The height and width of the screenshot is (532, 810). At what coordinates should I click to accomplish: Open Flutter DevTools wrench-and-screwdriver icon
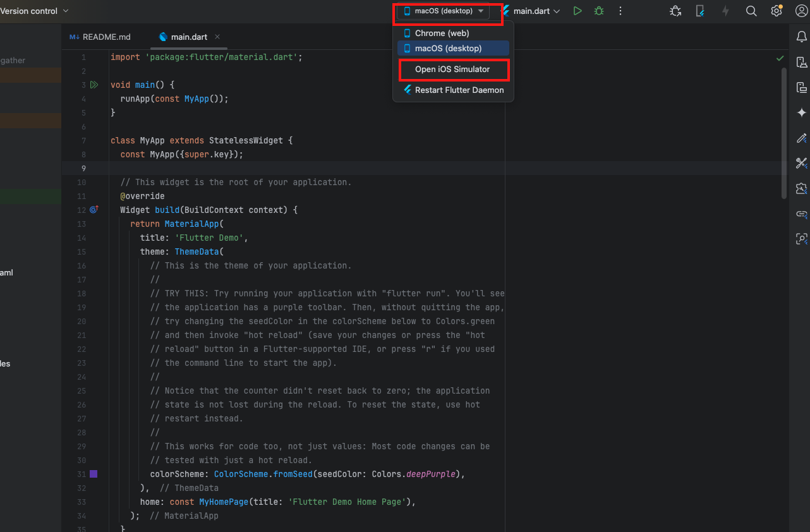pyautogui.click(x=802, y=163)
